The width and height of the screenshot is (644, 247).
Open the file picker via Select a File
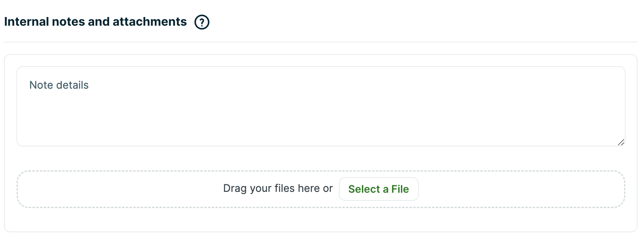(378, 189)
